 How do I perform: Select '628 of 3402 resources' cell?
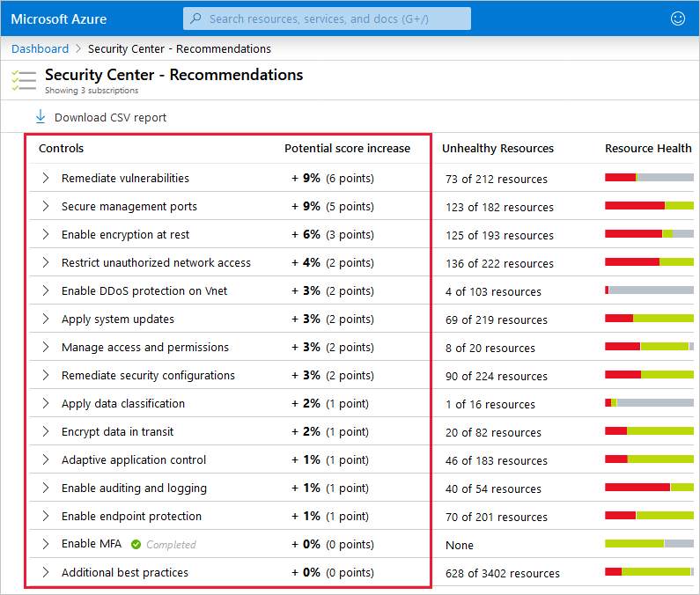pyautogui.click(x=503, y=573)
